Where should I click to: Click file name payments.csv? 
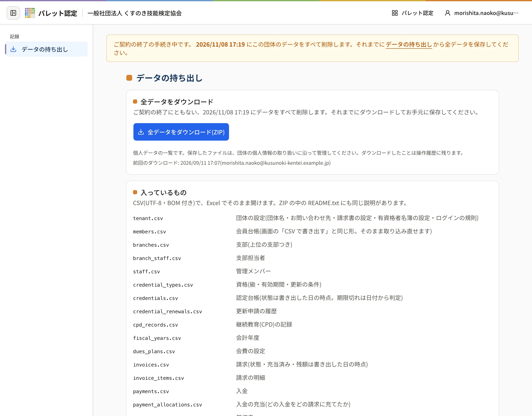(151, 391)
